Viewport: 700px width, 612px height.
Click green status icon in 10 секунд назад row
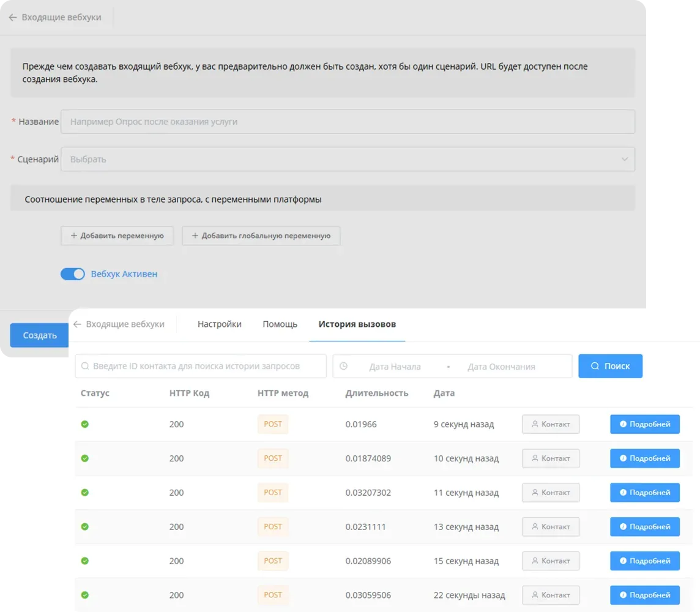click(85, 458)
